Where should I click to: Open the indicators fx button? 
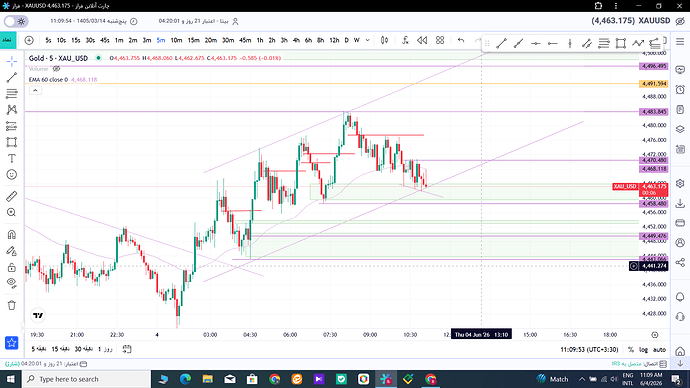tap(405, 40)
